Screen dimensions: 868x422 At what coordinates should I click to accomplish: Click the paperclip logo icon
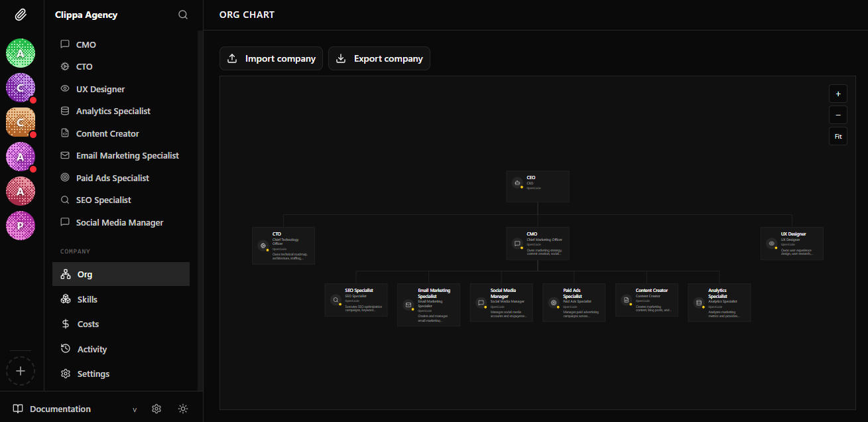(21, 15)
